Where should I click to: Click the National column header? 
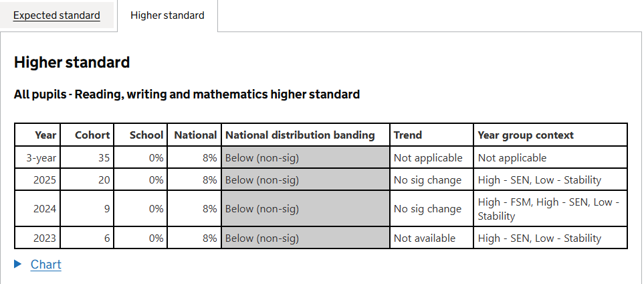point(195,135)
